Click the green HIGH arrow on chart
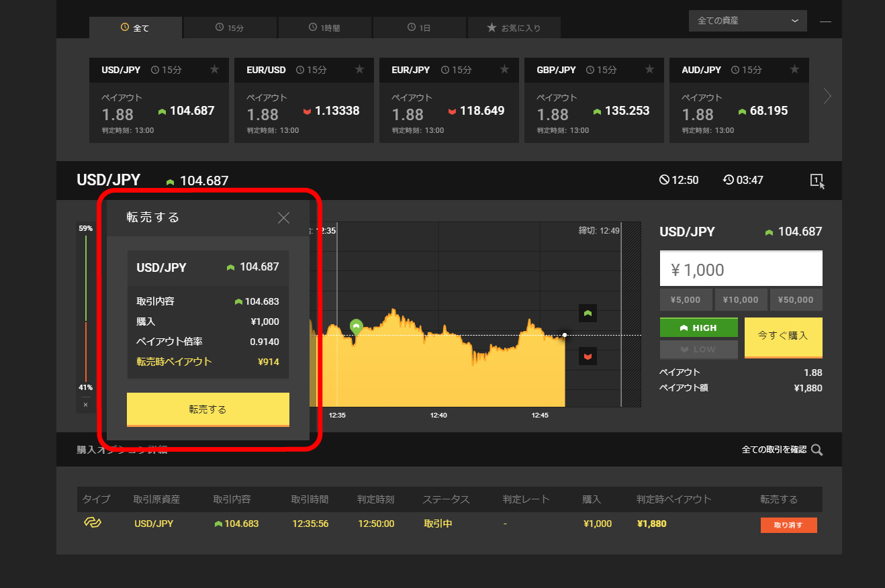The width and height of the screenshot is (885, 588). pos(588,313)
